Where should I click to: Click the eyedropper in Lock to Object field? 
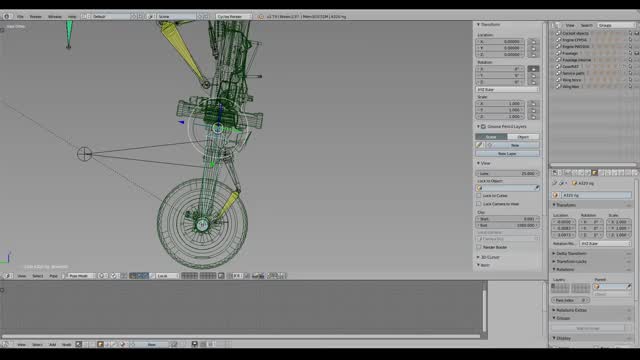(536, 188)
